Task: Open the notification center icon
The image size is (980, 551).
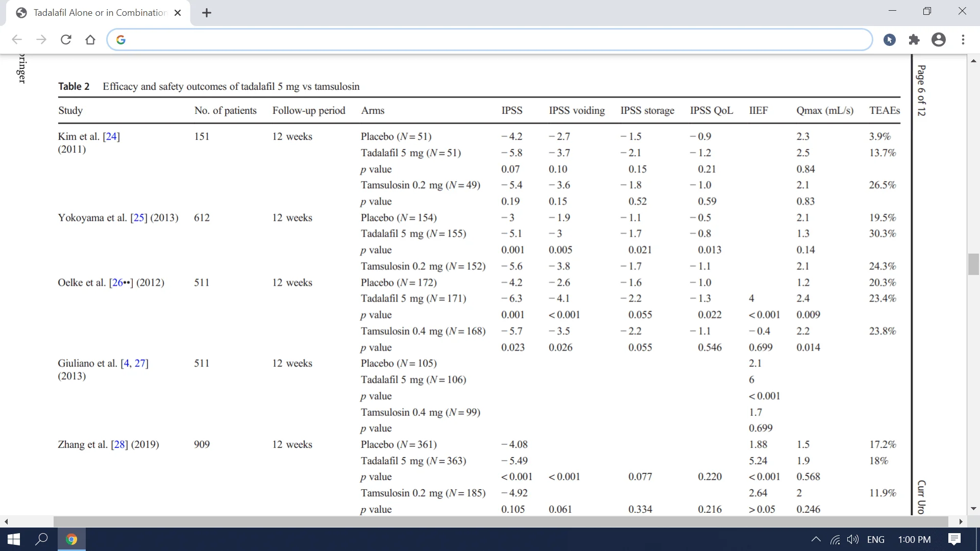Action: point(954,539)
